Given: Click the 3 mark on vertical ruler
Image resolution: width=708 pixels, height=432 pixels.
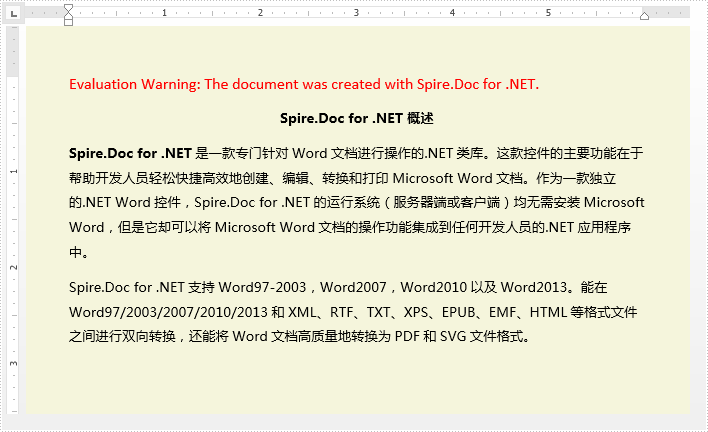Looking at the screenshot, I should pos(14,363).
